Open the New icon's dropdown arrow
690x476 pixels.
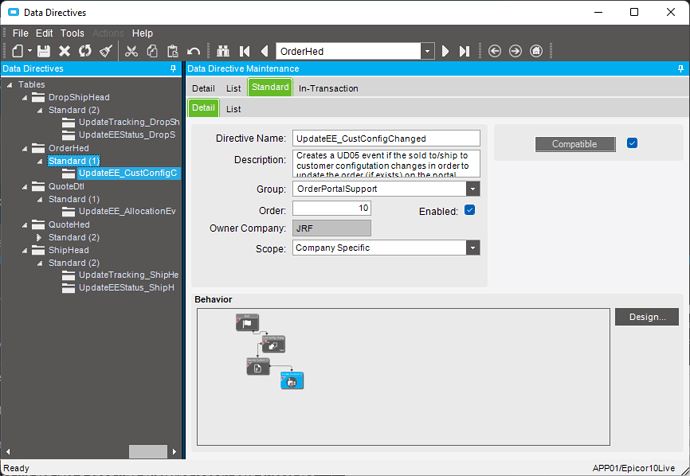point(30,51)
